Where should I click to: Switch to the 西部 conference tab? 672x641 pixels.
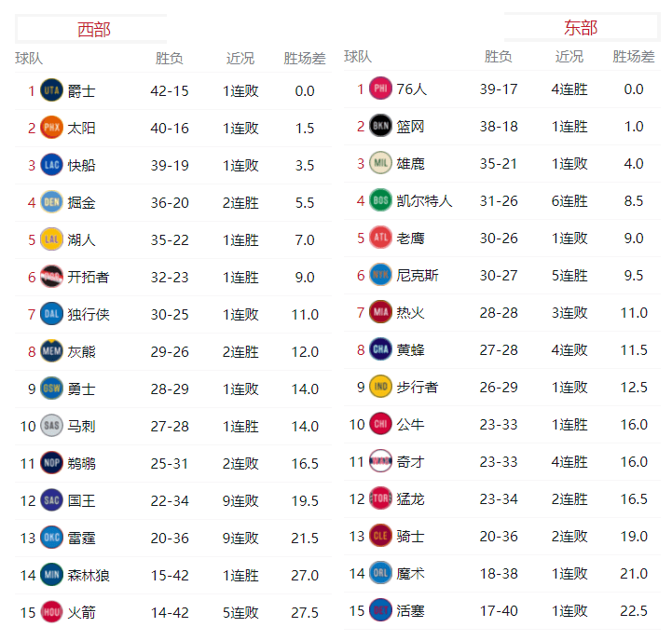coord(92,30)
